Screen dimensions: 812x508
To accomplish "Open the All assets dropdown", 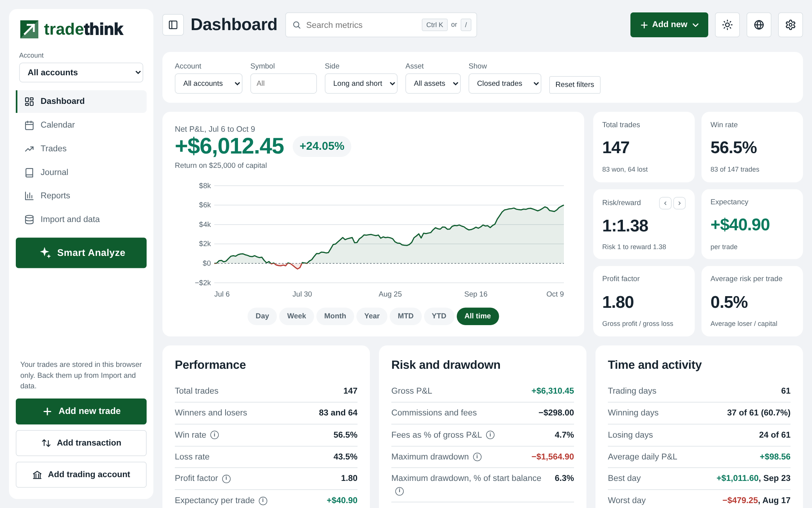I will click(433, 84).
